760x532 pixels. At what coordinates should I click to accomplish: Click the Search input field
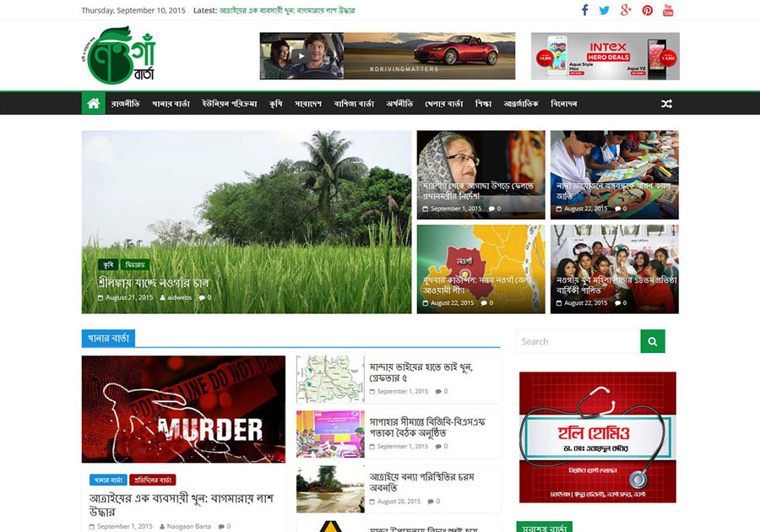click(578, 342)
